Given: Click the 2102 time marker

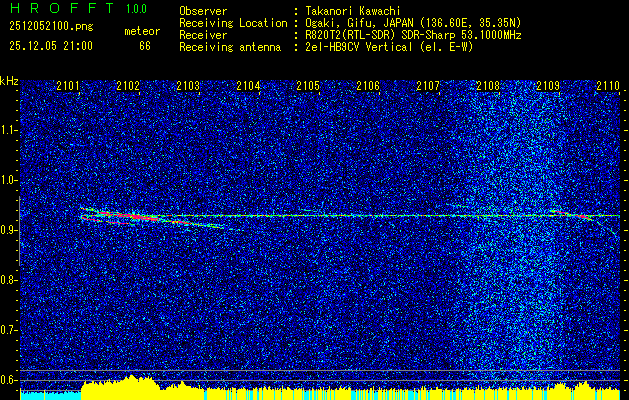Looking at the screenshot, I should [128, 85].
